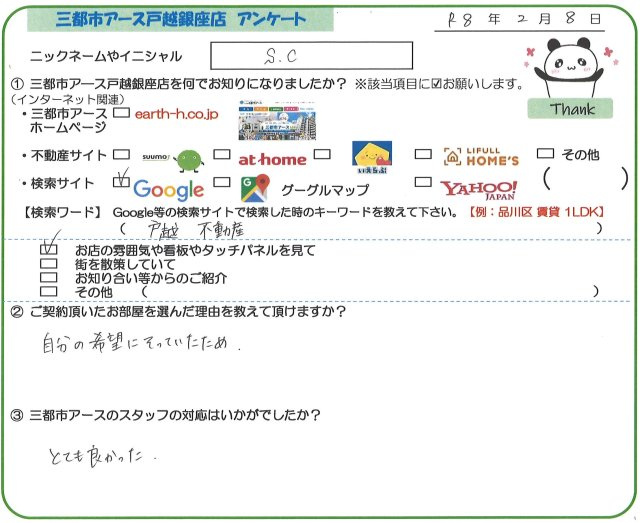Click the handwritten search keyword 戸越 不動産
Image resolution: width=640 pixels, height=523 pixels.
[x=196, y=231]
